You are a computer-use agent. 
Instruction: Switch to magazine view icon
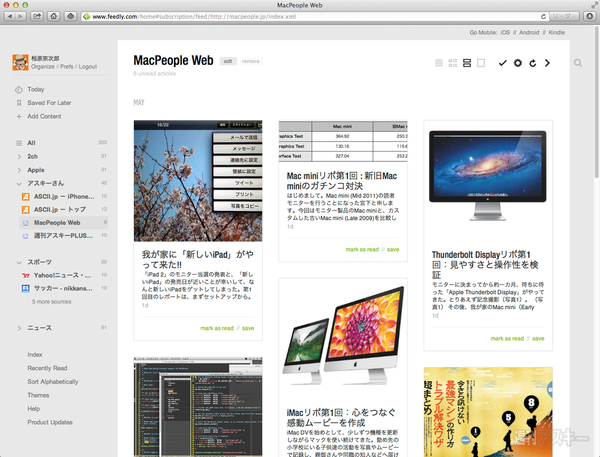point(453,63)
